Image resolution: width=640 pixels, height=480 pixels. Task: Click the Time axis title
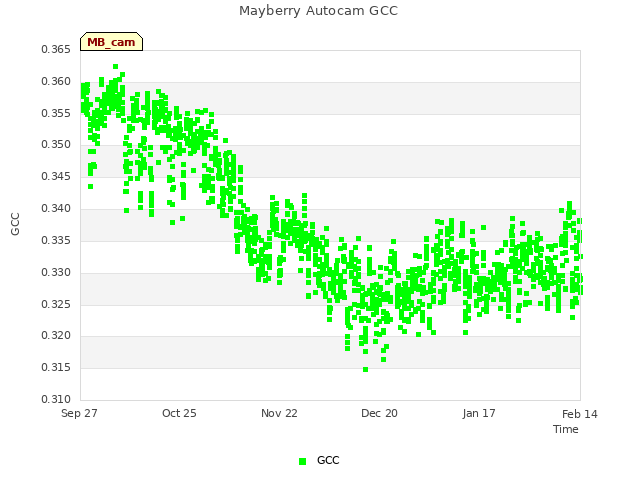pyautogui.click(x=566, y=429)
